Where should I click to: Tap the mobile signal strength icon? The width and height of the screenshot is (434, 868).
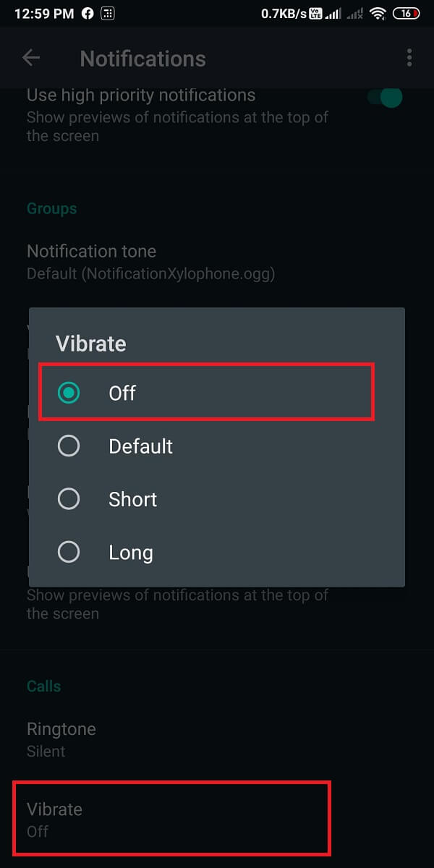click(x=334, y=13)
